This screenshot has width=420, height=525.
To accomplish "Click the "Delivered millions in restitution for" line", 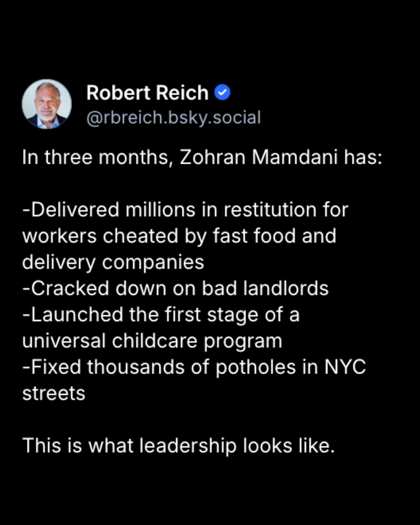I will [x=185, y=210].
